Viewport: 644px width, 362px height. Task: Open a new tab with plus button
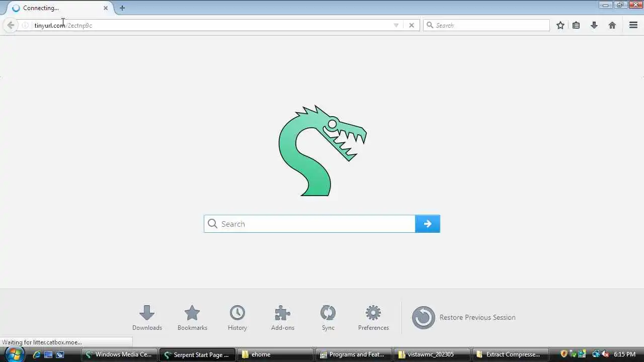(122, 8)
